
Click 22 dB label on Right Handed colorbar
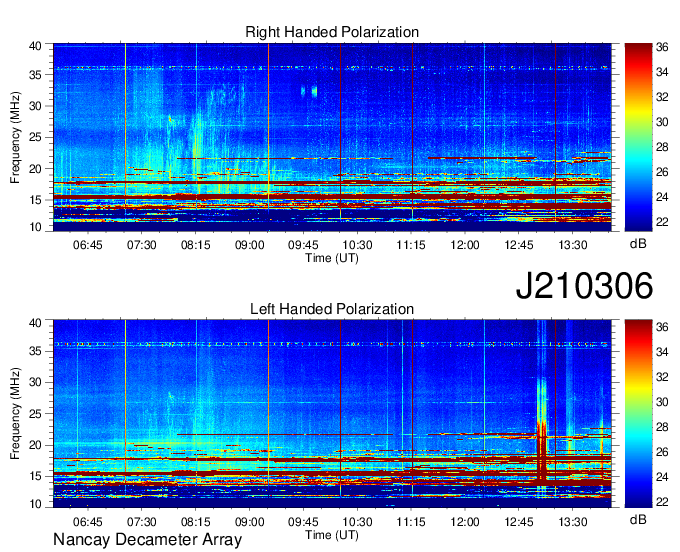pos(662,222)
